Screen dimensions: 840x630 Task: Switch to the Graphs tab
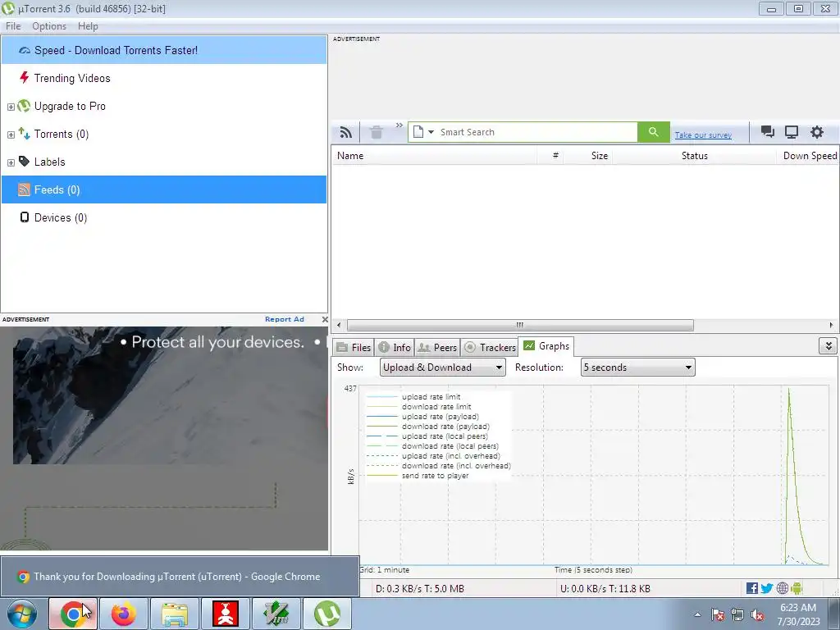(x=546, y=346)
